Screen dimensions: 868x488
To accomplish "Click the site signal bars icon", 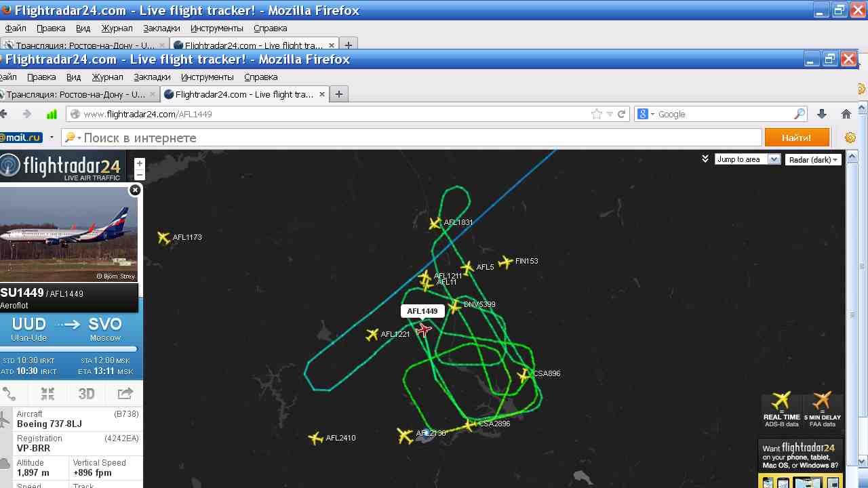I will [x=52, y=114].
